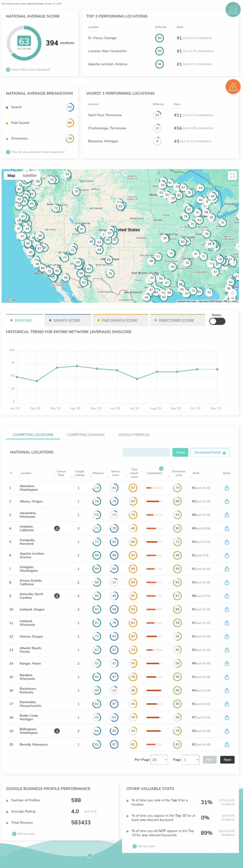The image size is (243, 868).
Task: Click share icon for Aberdeen, Washington
Action: (227, 488)
